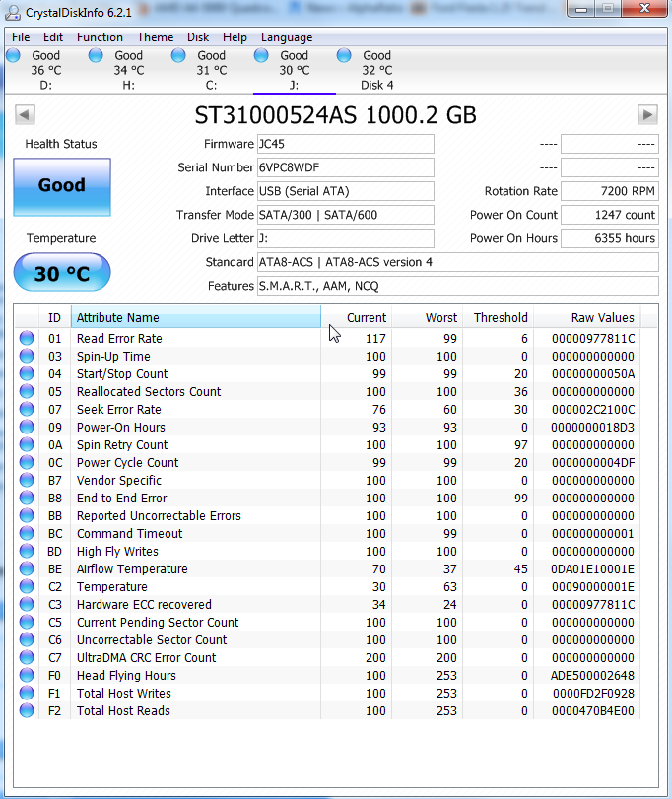Click status orb for Spin Retry Count

click(27, 444)
